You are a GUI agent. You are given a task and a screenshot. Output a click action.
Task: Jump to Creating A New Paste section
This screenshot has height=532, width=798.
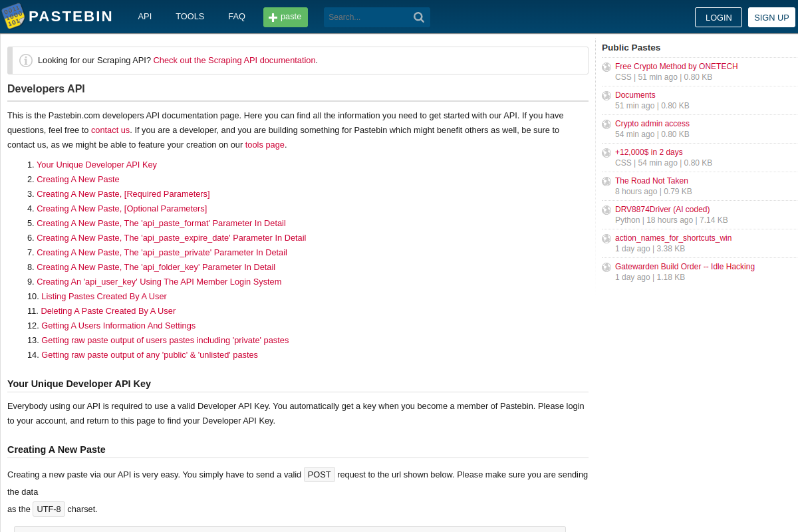point(78,180)
